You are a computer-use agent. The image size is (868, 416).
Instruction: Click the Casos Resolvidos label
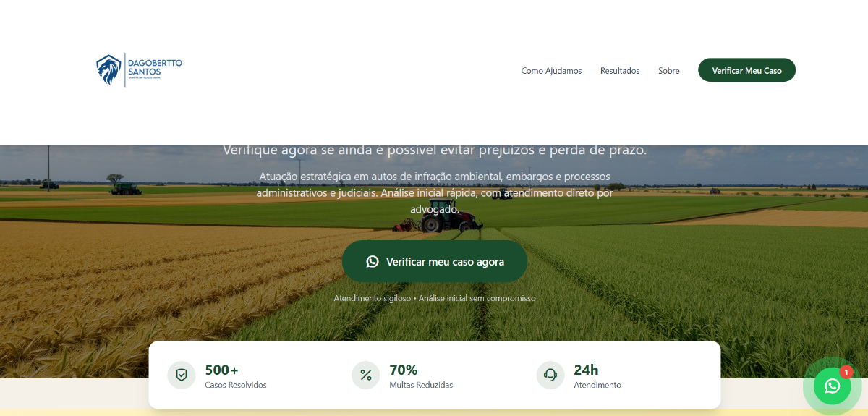coord(236,385)
